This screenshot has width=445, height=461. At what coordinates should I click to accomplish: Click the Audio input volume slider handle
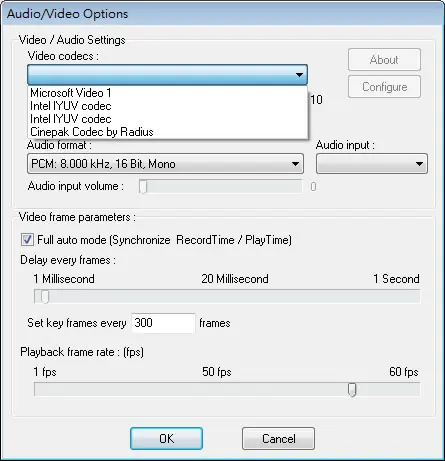coord(143,187)
